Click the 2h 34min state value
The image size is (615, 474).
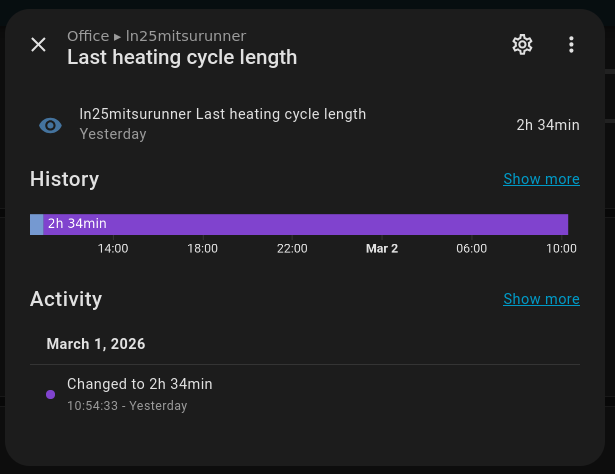click(547, 125)
